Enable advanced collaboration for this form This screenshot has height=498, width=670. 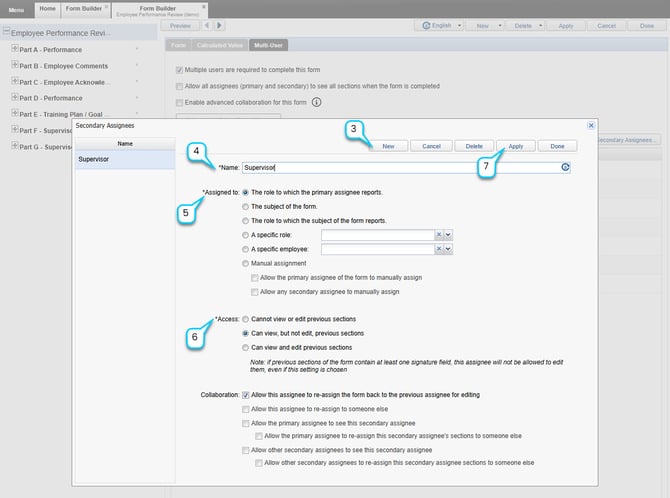tap(179, 103)
